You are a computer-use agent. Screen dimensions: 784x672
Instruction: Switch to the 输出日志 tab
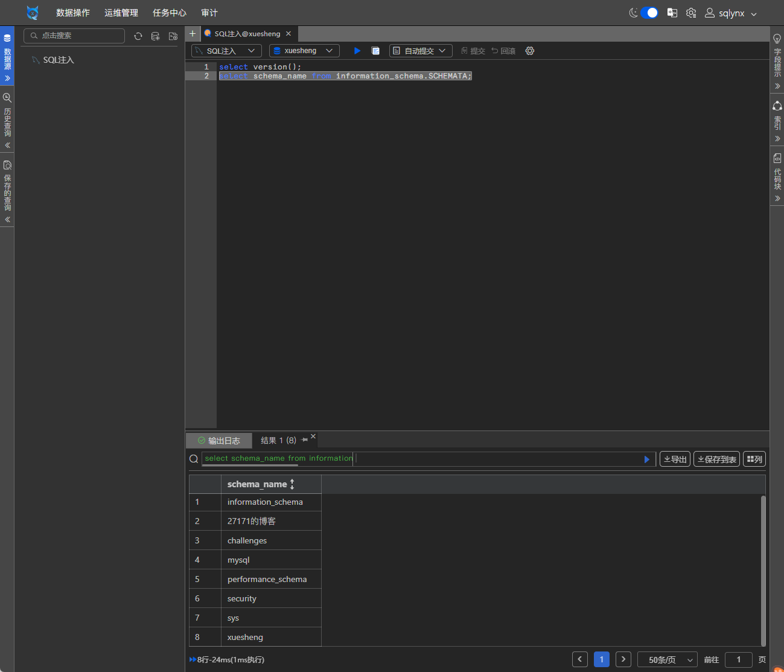[219, 441]
